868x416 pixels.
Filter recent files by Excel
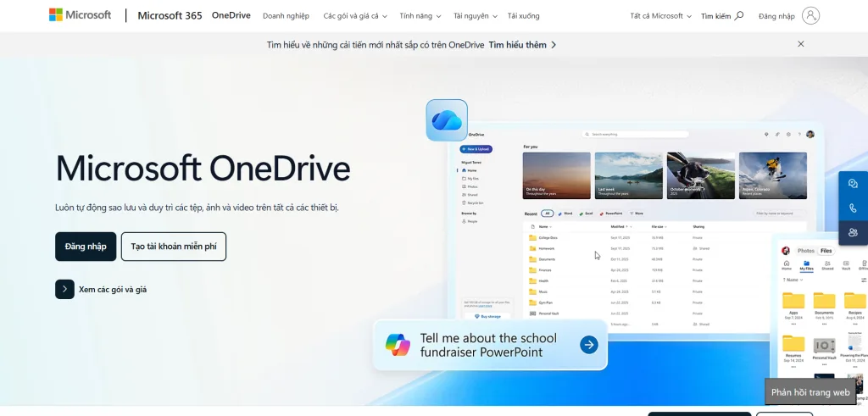click(x=587, y=214)
